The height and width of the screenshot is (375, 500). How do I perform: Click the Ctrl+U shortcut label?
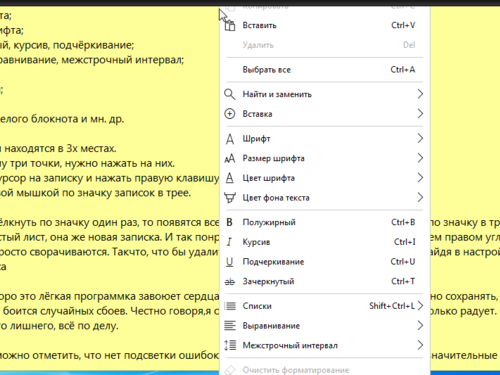[x=403, y=262]
